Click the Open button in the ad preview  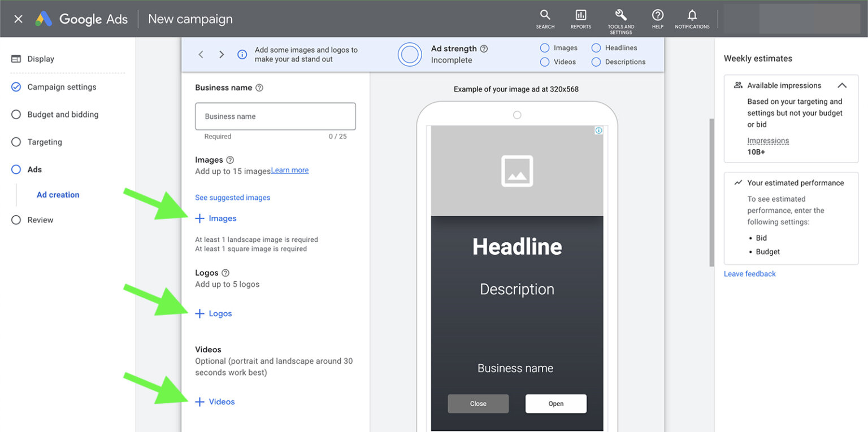[555, 403]
